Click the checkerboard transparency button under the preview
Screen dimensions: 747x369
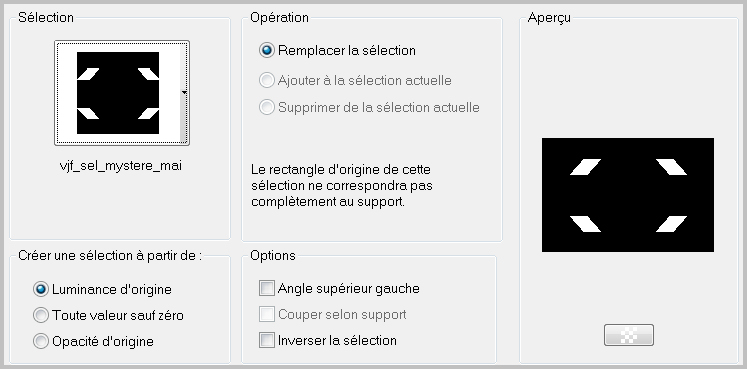coord(628,335)
